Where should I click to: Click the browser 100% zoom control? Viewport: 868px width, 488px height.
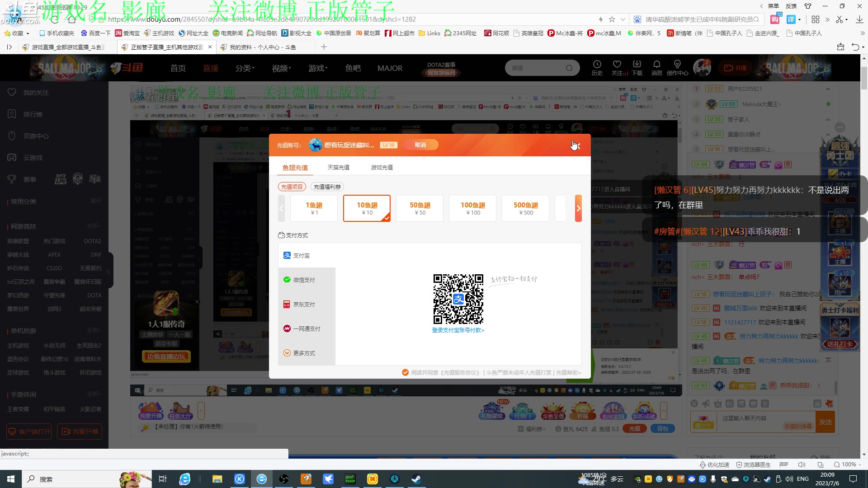848,465
